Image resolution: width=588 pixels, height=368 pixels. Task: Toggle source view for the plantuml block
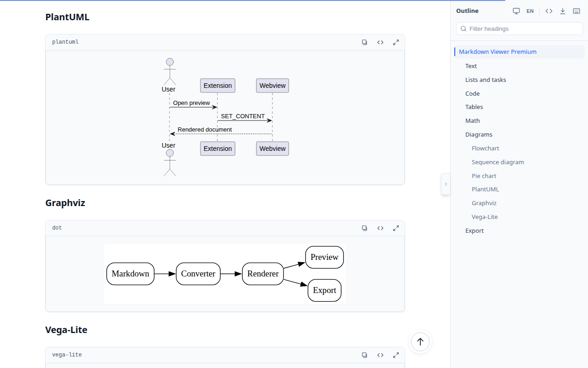pos(380,42)
